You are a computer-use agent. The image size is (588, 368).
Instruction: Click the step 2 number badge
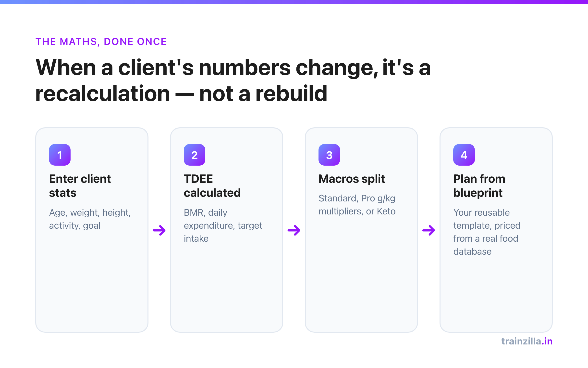click(195, 155)
